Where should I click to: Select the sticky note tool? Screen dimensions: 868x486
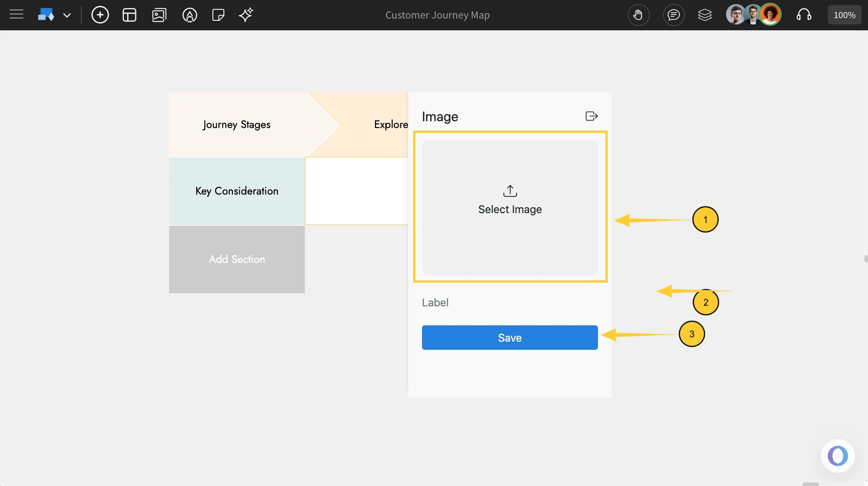[218, 15]
